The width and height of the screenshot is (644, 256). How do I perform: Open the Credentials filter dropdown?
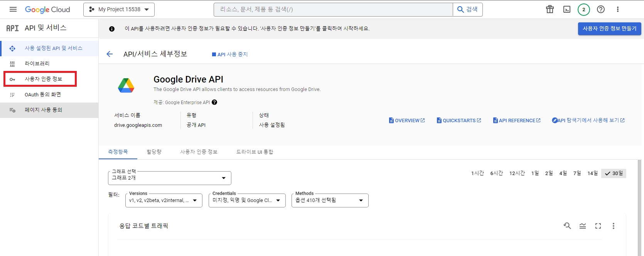(247, 200)
